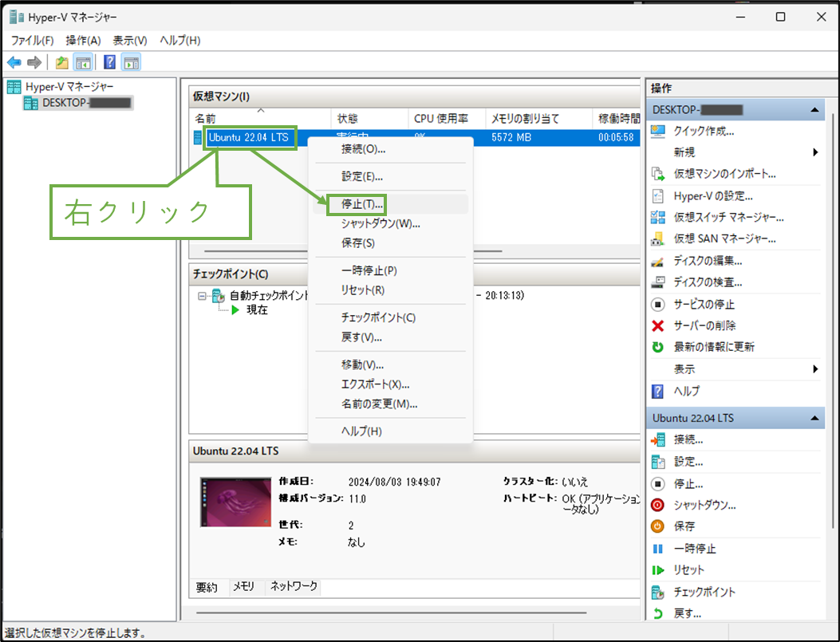Click the Virtual Switch Manager icon
This screenshot has height=642, width=840.
pos(658,218)
